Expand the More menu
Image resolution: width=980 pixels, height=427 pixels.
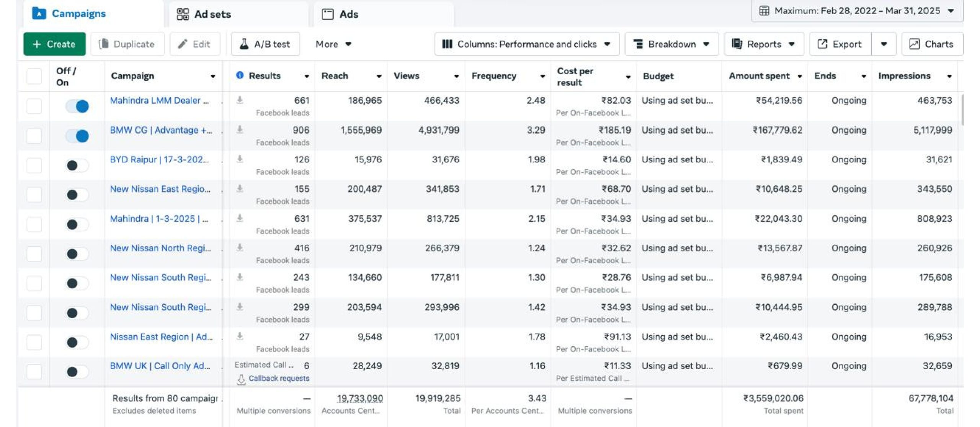(333, 44)
